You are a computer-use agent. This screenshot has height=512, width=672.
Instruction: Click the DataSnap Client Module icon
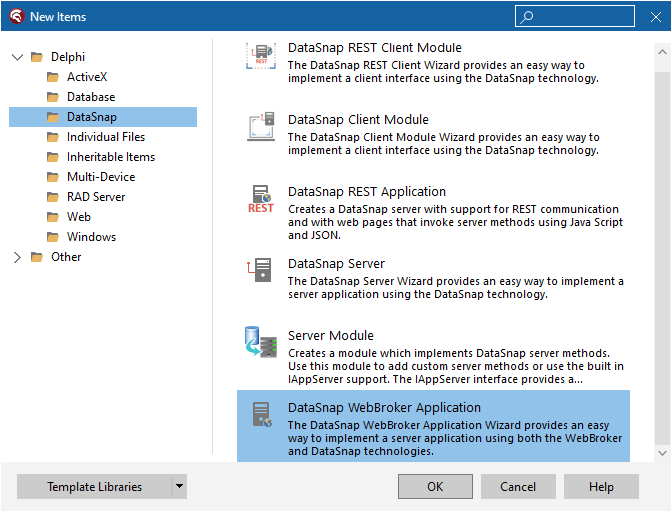tap(260, 127)
